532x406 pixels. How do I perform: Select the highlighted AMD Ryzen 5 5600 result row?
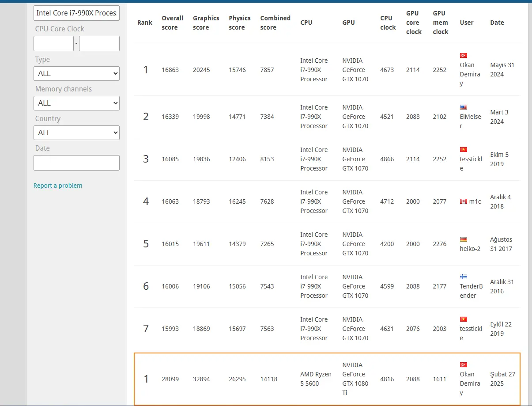coord(327,379)
